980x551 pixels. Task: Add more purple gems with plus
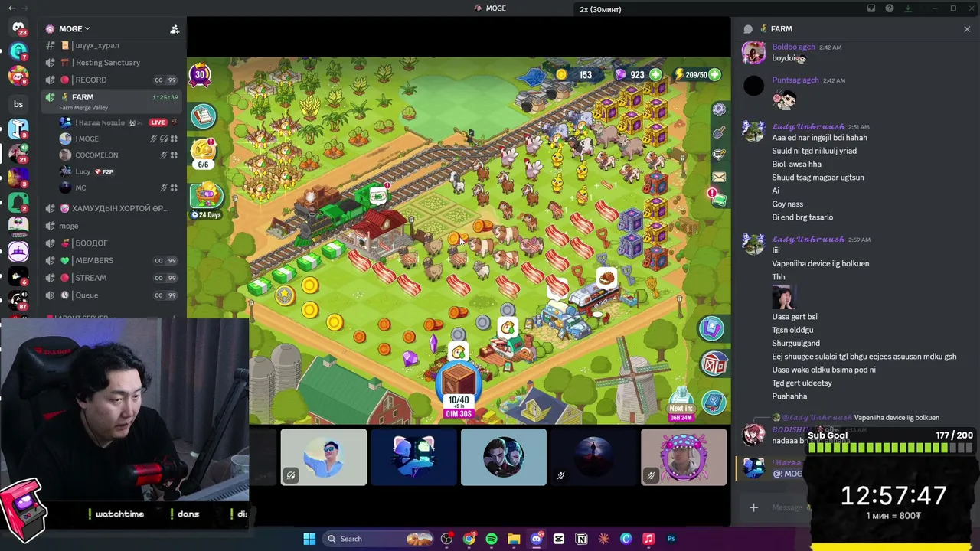655,75
